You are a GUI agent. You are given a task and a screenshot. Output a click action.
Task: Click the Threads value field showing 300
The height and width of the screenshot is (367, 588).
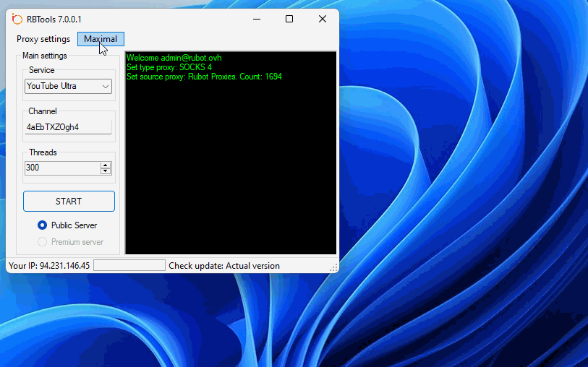point(61,168)
